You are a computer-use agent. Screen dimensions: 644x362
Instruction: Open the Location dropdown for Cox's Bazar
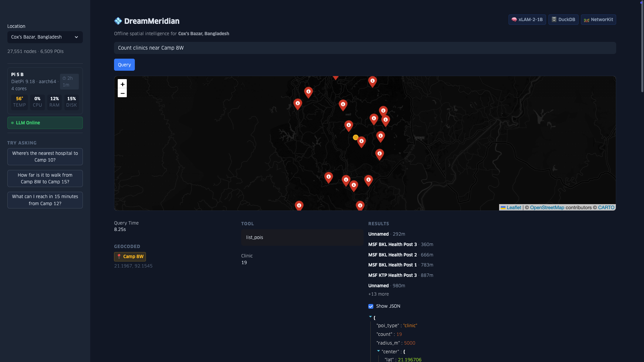pyautogui.click(x=45, y=37)
